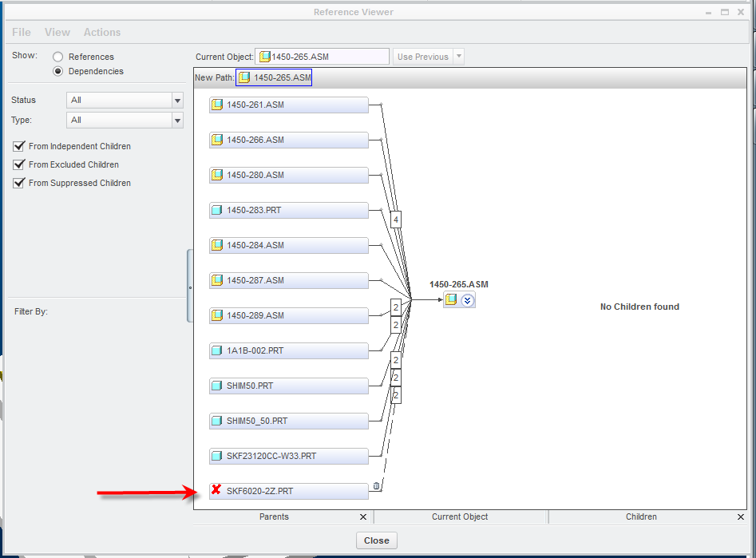Click the 1450-280.ASM assembly icon
This screenshot has height=558, width=756.
click(x=217, y=175)
